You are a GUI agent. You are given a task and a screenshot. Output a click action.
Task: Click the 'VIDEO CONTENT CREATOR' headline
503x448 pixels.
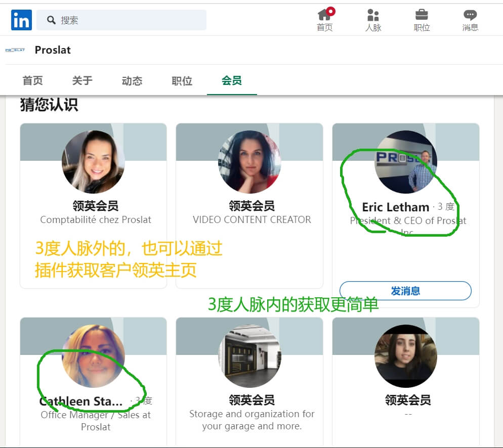tap(252, 220)
